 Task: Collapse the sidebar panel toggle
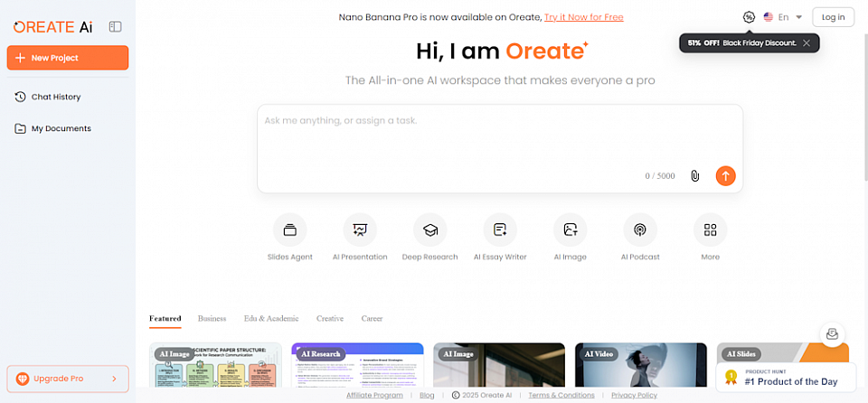[115, 27]
